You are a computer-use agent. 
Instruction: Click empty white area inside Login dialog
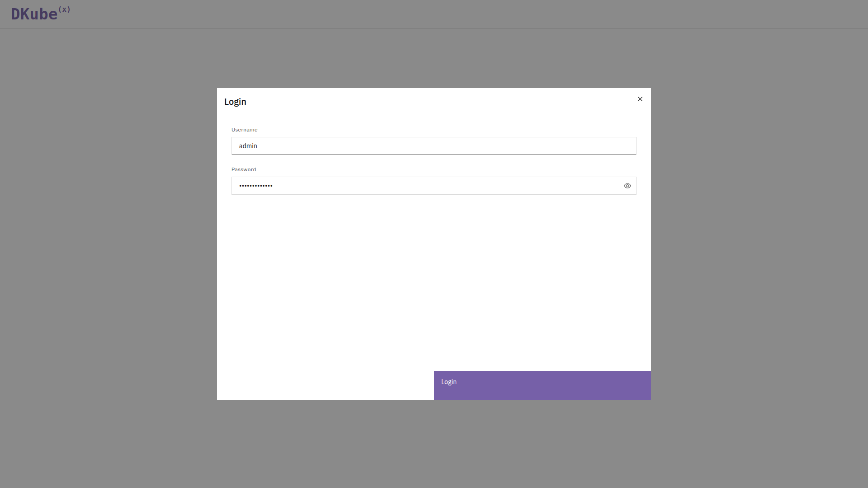433,280
